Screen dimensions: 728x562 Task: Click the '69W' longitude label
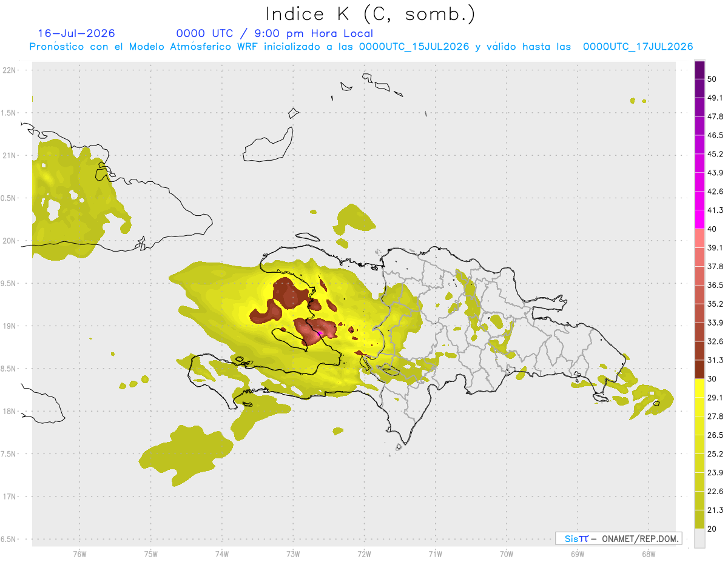tap(577, 554)
